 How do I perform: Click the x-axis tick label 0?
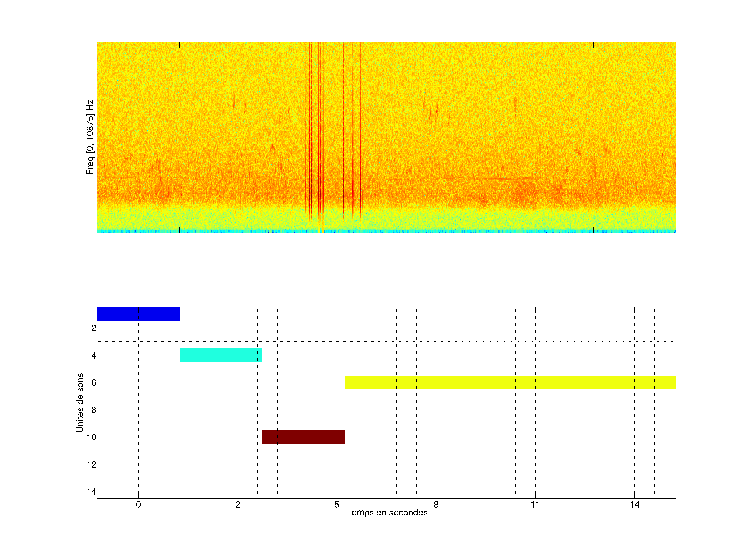138,505
